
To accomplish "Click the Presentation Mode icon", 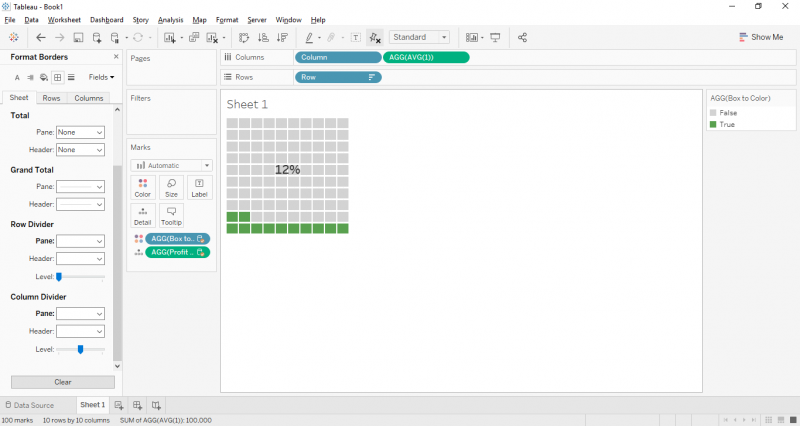I will (x=495, y=38).
